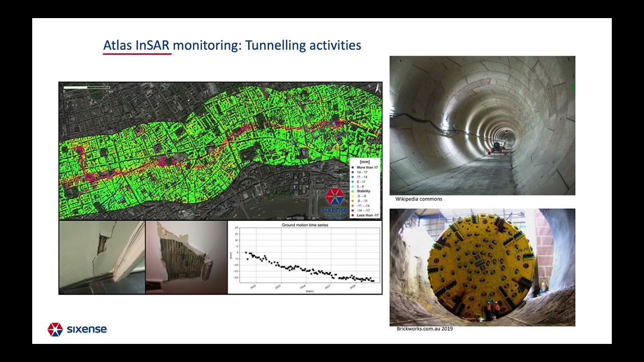Image resolution: width=644 pixels, height=362 pixels.
Task: Select the '5 - 8' legend entry
Action: pos(358,187)
